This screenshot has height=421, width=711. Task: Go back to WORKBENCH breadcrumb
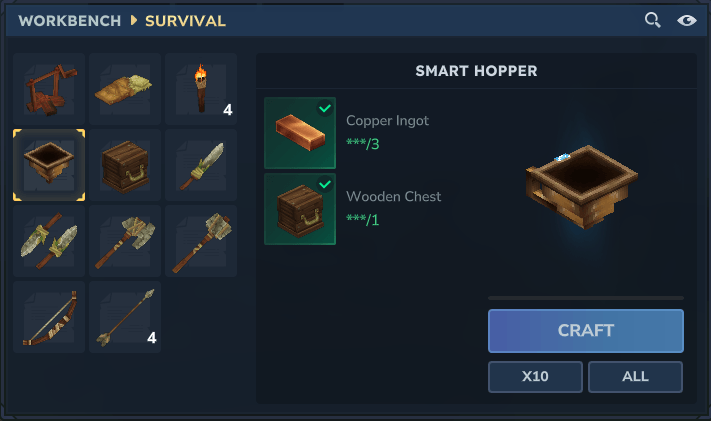point(70,21)
